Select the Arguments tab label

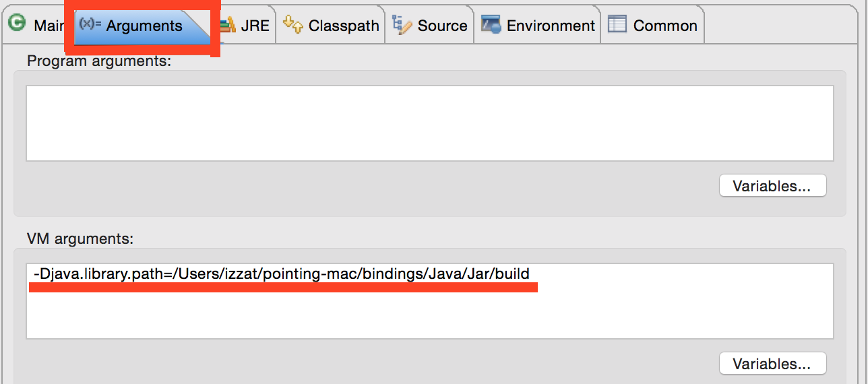[144, 26]
